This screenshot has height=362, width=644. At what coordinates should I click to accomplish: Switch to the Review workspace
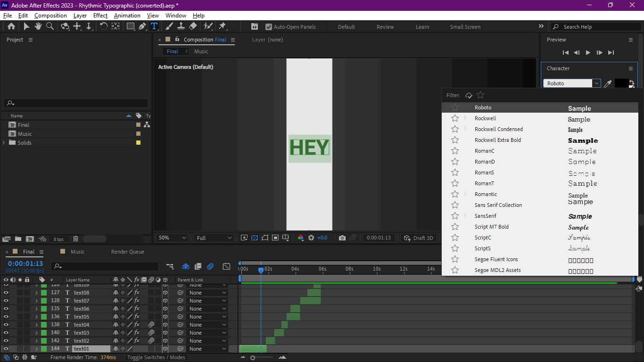click(385, 27)
